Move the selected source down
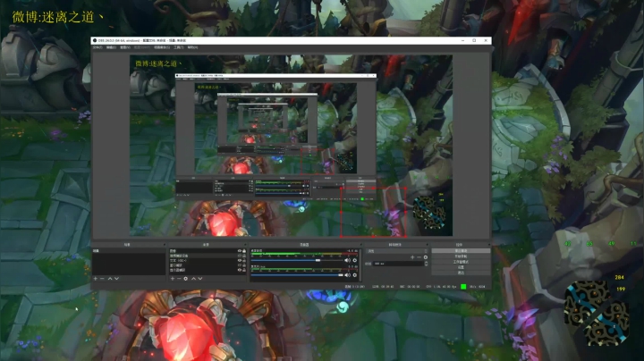Screen dimensions: 644x361 200,279
